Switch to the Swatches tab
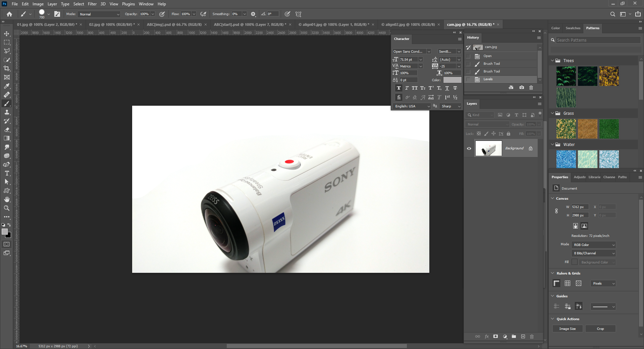The height and width of the screenshot is (349, 644). pyautogui.click(x=573, y=28)
